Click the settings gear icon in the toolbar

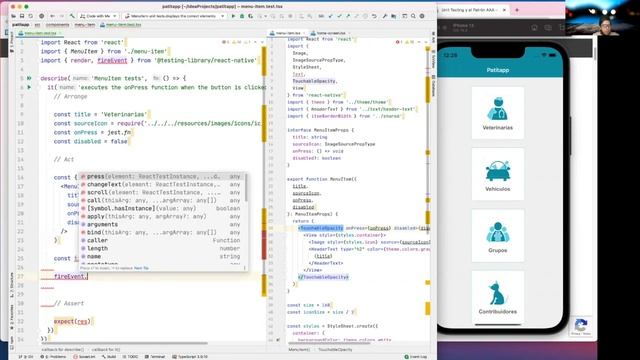click(422, 16)
